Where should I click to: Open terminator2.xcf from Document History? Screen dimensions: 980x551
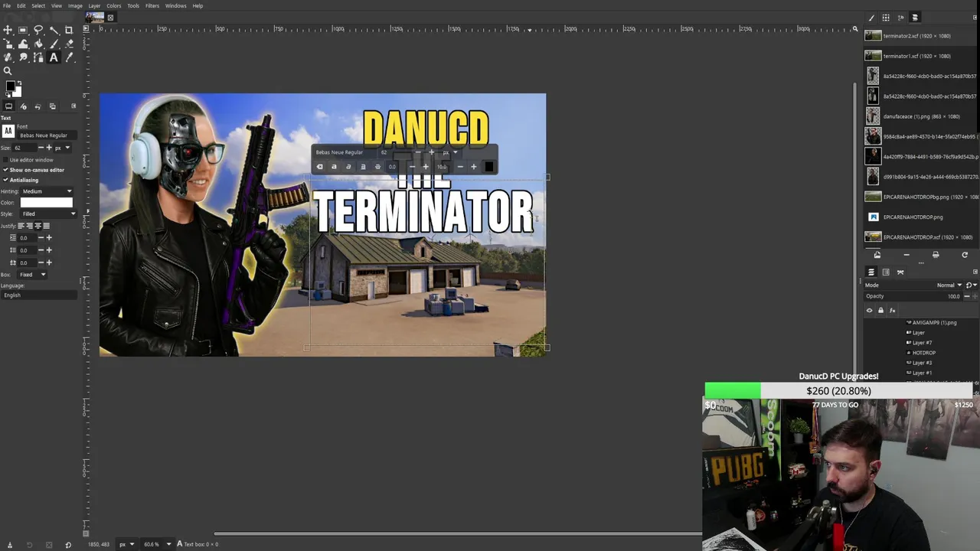point(920,36)
